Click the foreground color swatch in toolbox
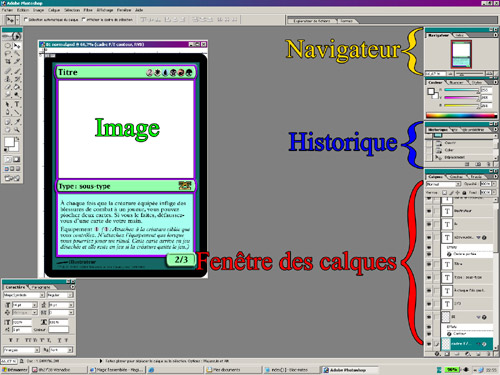 point(9,142)
